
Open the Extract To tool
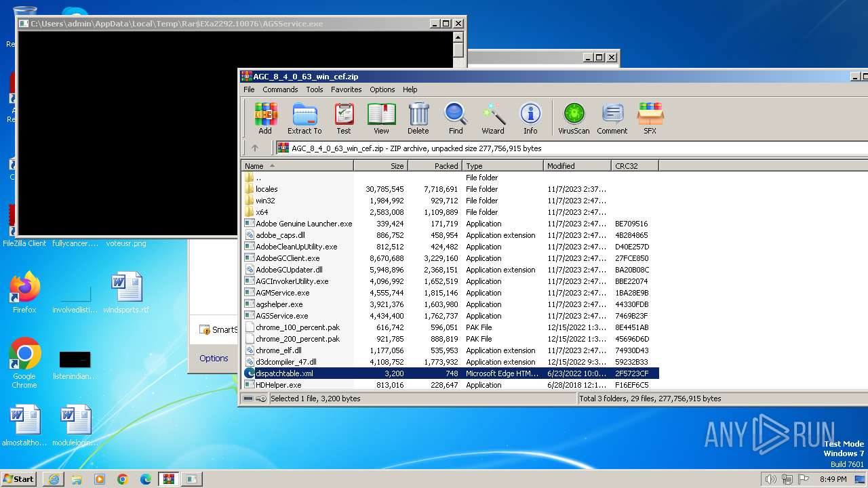pyautogui.click(x=304, y=119)
